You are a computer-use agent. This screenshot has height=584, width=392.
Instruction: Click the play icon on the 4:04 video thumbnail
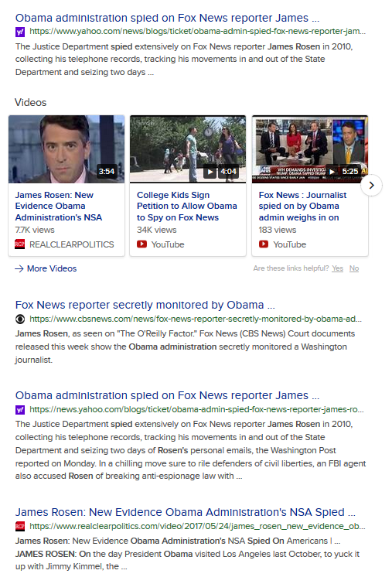click(x=210, y=172)
